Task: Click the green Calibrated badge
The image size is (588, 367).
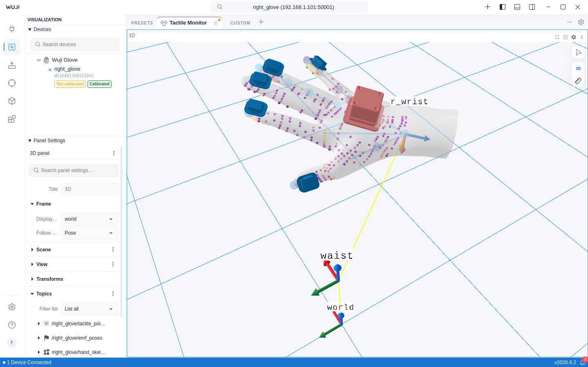Action: tap(99, 84)
